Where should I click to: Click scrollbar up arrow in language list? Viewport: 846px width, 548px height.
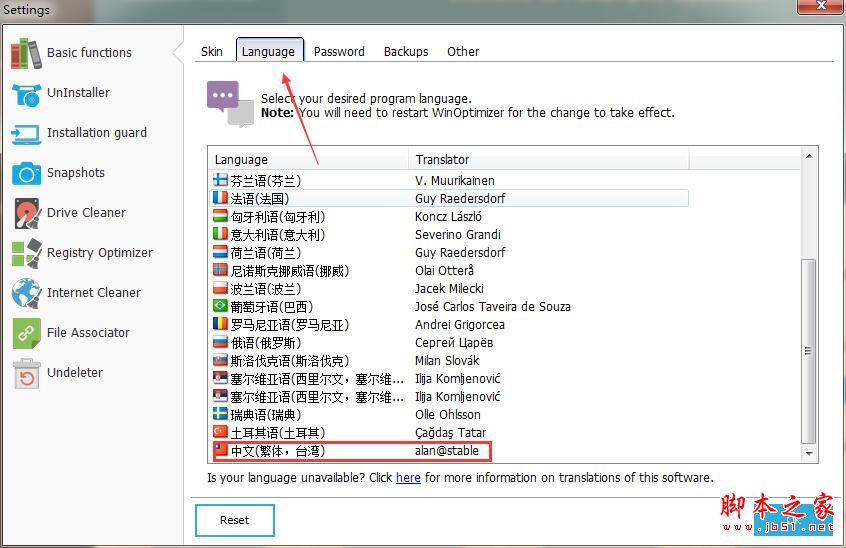[809, 156]
